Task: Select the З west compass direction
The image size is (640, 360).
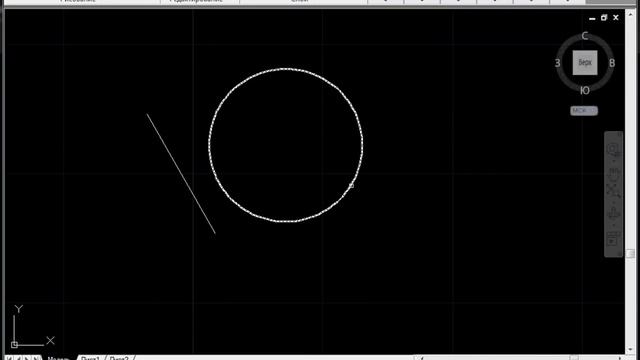Action: pos(558,63)
